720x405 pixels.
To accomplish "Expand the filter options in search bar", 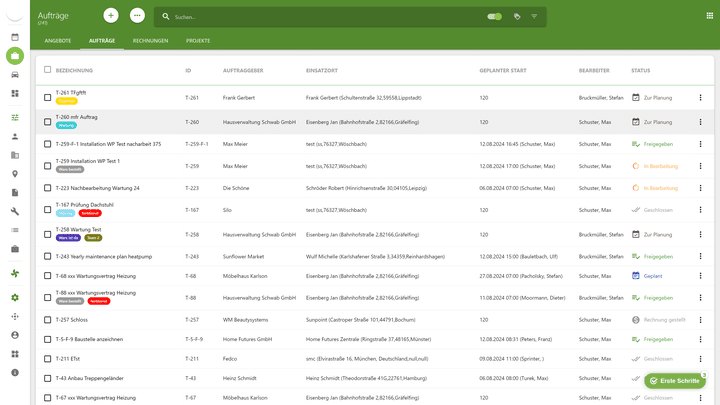I will [534, 17].
